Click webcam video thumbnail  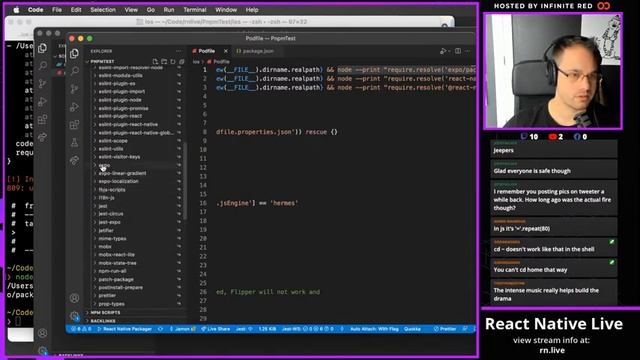(x=553, y=71)
